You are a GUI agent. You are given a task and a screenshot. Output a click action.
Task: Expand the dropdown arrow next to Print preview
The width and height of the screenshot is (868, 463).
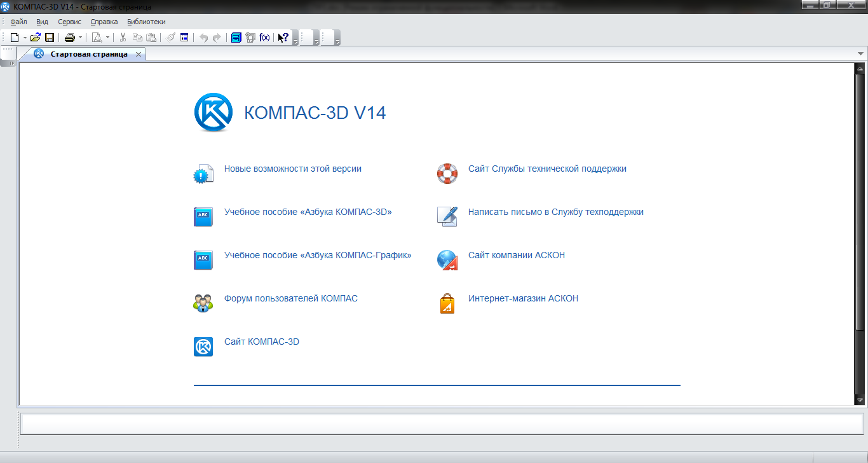[107, 38]
